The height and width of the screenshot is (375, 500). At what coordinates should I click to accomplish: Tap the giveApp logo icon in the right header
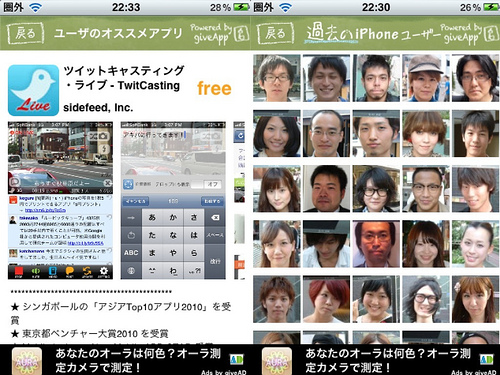[491, 35]
